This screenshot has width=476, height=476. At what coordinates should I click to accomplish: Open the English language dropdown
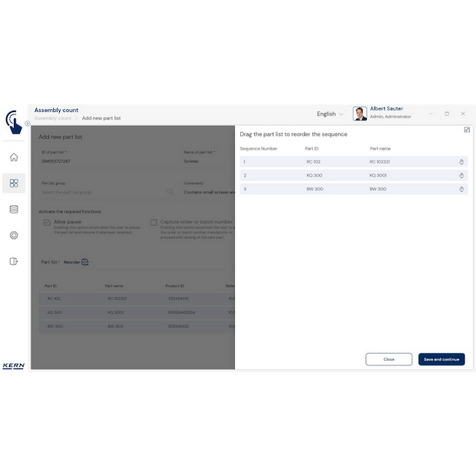(330, 114)
